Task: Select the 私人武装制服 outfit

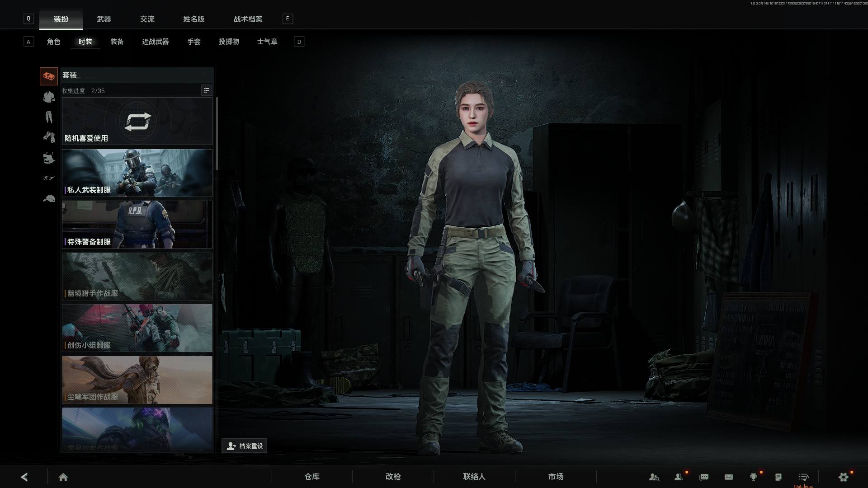Action: click(137, 173)
